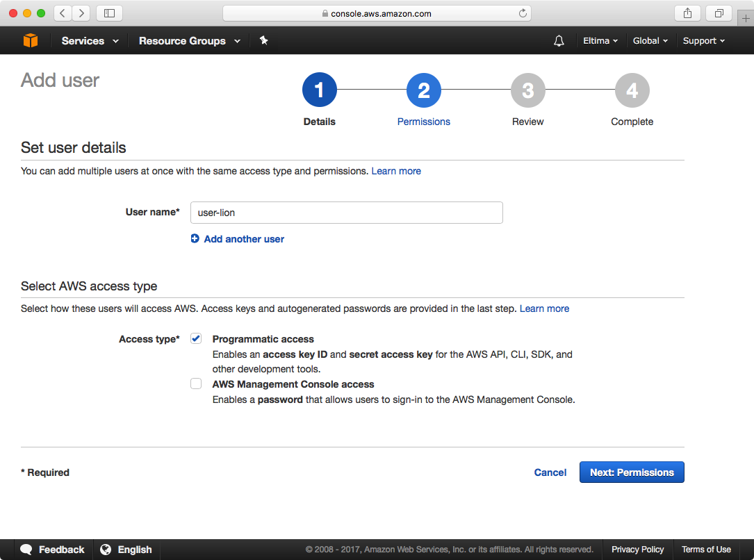Image resolution: width=754 pixels, height=560 pixels.
Task: Click the AWS home logo icon
Action: (31, 40)
